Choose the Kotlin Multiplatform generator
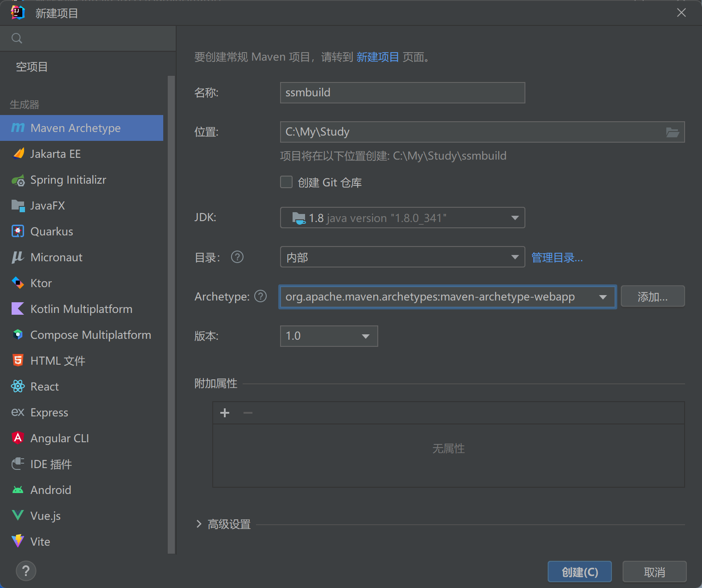Viewport: 702px width, 588px height. [82, 309]
